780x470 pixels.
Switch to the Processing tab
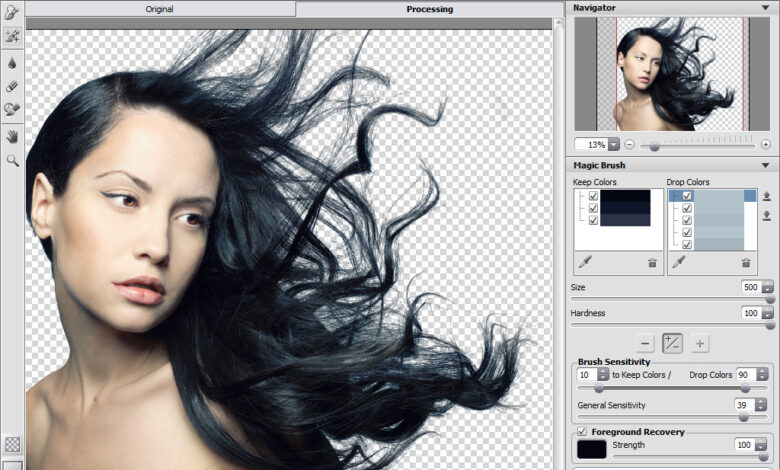point(429,9)
